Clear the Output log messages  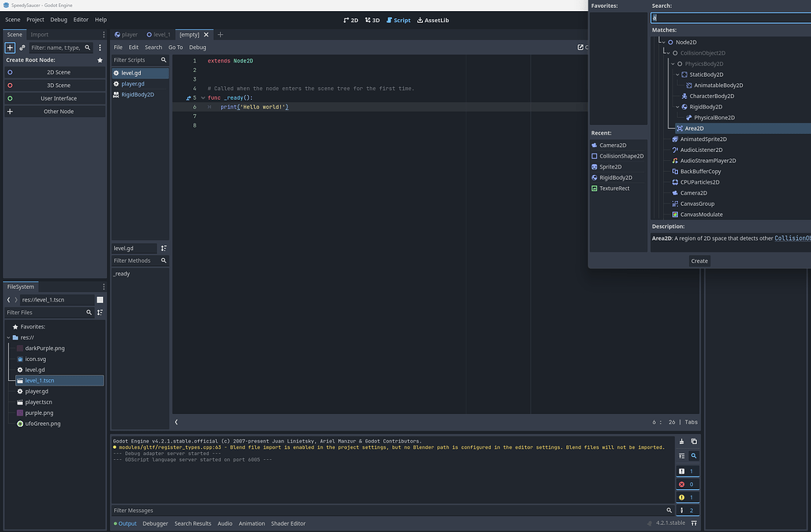click(x=682, y=442)
